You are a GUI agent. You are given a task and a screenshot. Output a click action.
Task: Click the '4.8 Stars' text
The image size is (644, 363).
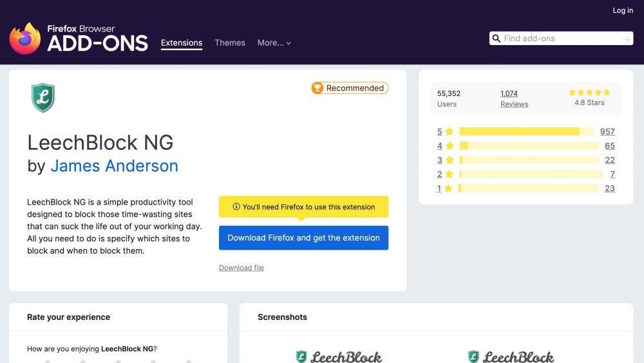(x=589, y=103)
